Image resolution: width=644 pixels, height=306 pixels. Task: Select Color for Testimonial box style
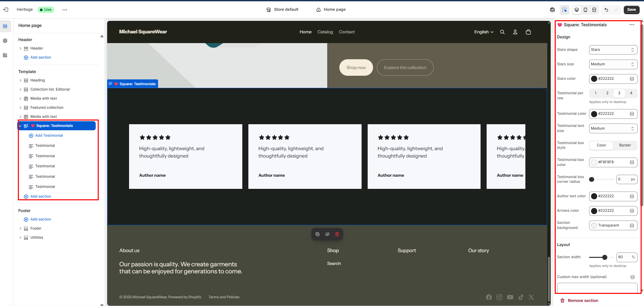tap(601, 145)
